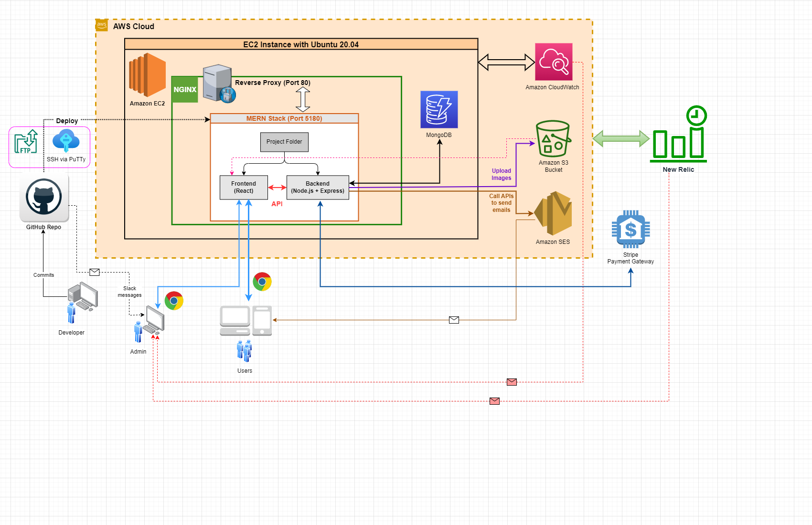
Task: Select the GitHub Repo text label
Action: point(44,227)
